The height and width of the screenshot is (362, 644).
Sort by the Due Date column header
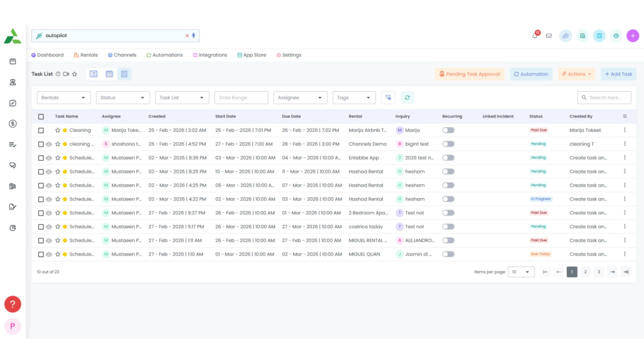point(291,116)
